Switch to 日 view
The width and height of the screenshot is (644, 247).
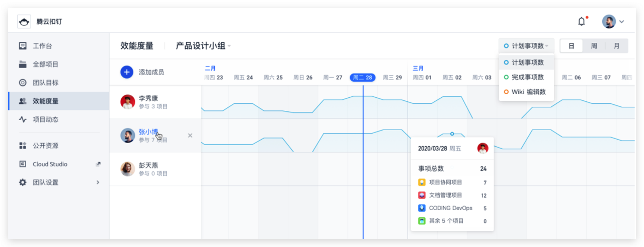(572, 46)
